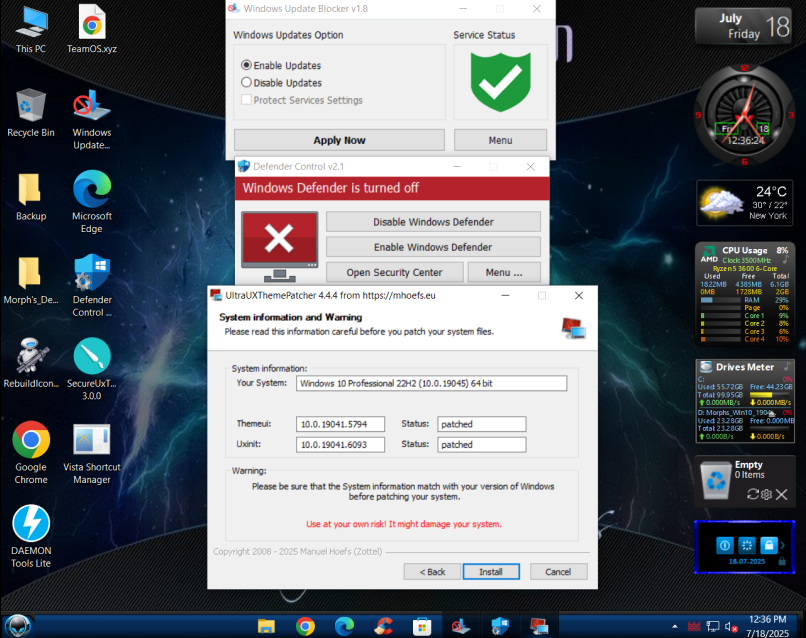
Task: Click X icon in recycle bin gadget
Action: 781,494
